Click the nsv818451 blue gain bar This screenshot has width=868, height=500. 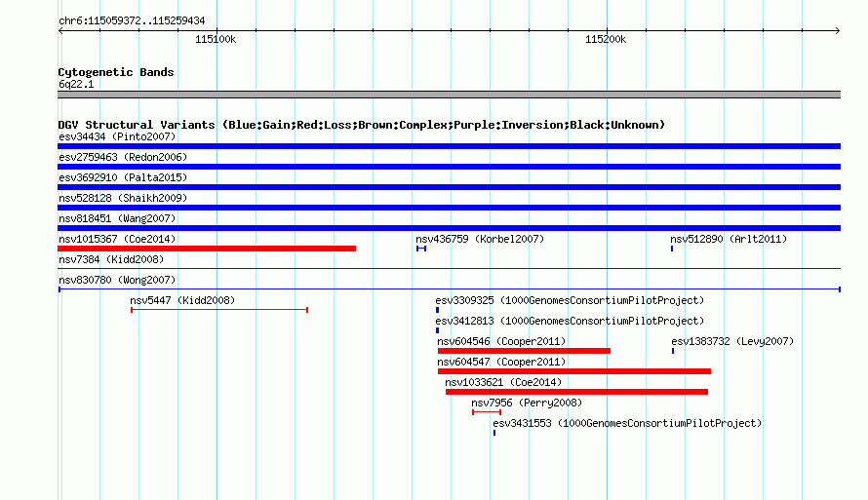pos(449,228)
